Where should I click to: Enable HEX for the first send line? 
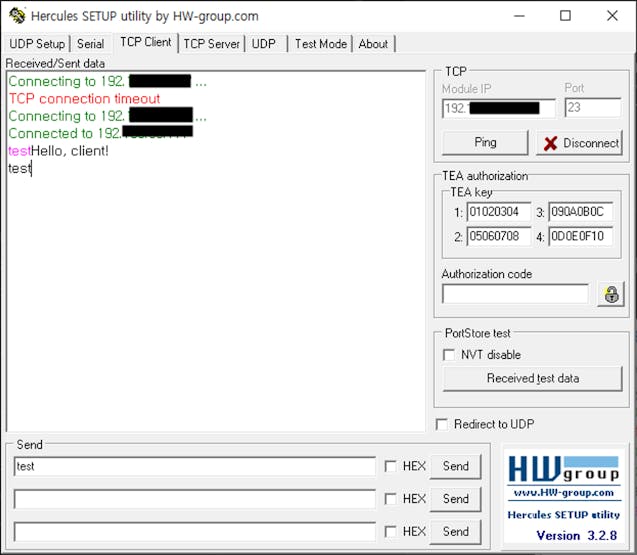(x=390, y=466)
